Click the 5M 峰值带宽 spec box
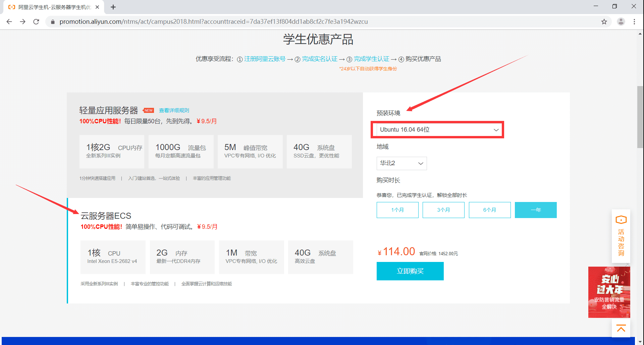The height and width of the screenshot is (345, 644). pos(250,151)
